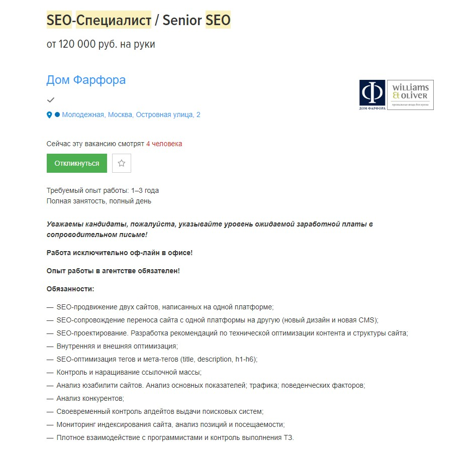Click the map pin location icon
This screenshot has height=449, width=476.
pyautogui.click(x=49, y=115)
